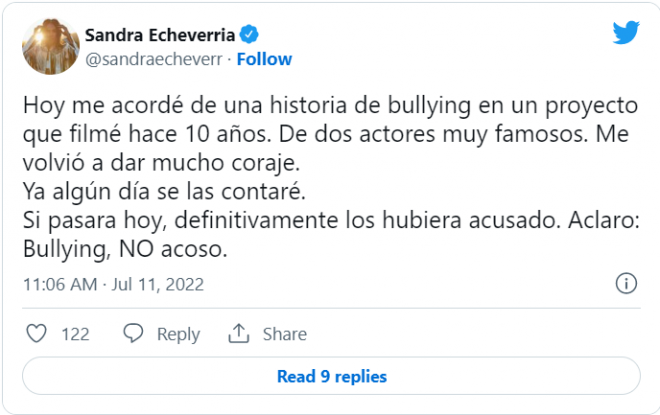Follow Sandra Echeverria

264,59
